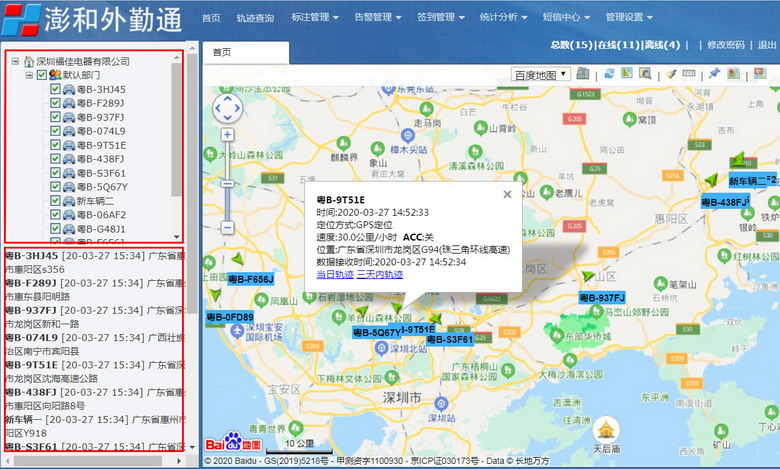Select the 首页 tab above the map
This screenshot has height=469, width=780.
[246, 52]
